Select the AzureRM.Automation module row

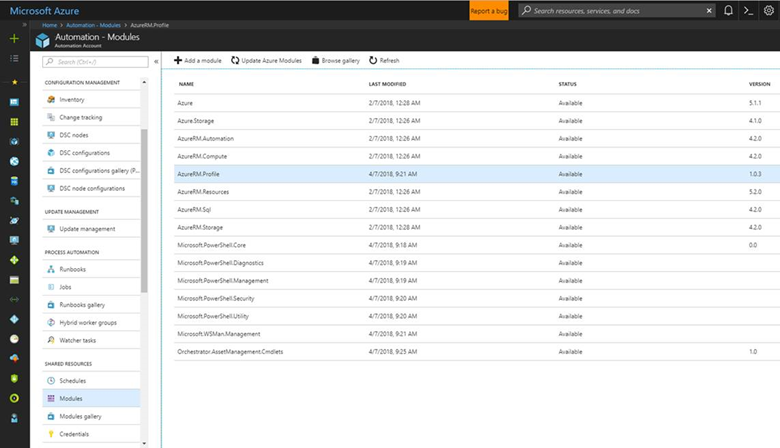(x=477, y=139)
